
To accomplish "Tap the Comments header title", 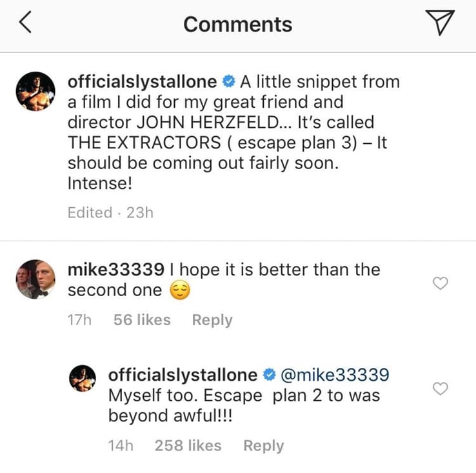I will 237,25.
